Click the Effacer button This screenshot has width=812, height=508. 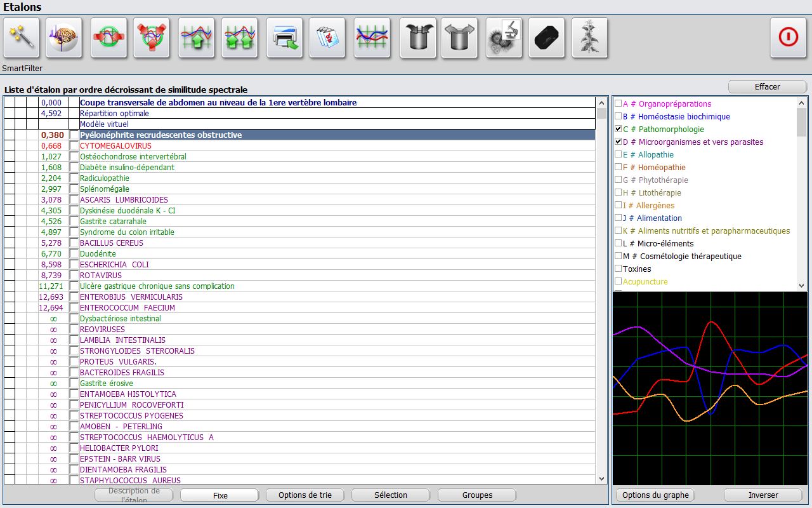pos(767,86)
